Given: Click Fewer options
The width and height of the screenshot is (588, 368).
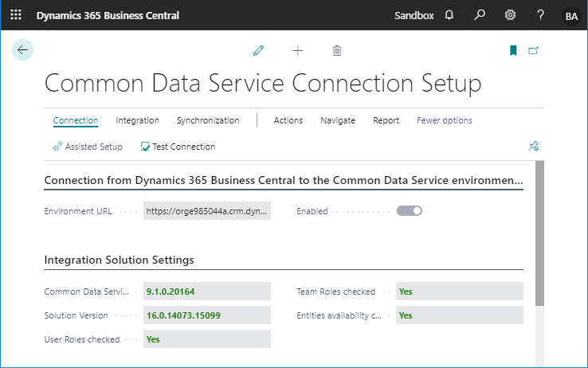Looking at the screenshot, I should tap(445, 120).
